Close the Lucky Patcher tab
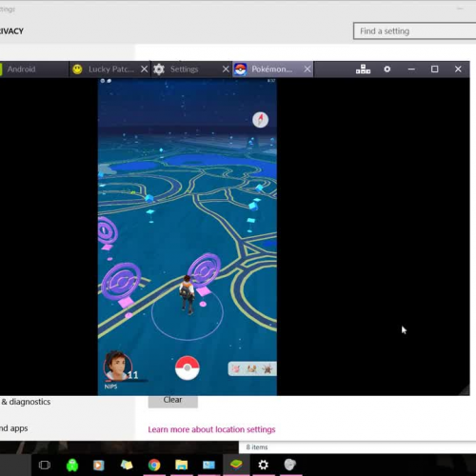This screenshot has width=476, height=476. coord(144,69)
